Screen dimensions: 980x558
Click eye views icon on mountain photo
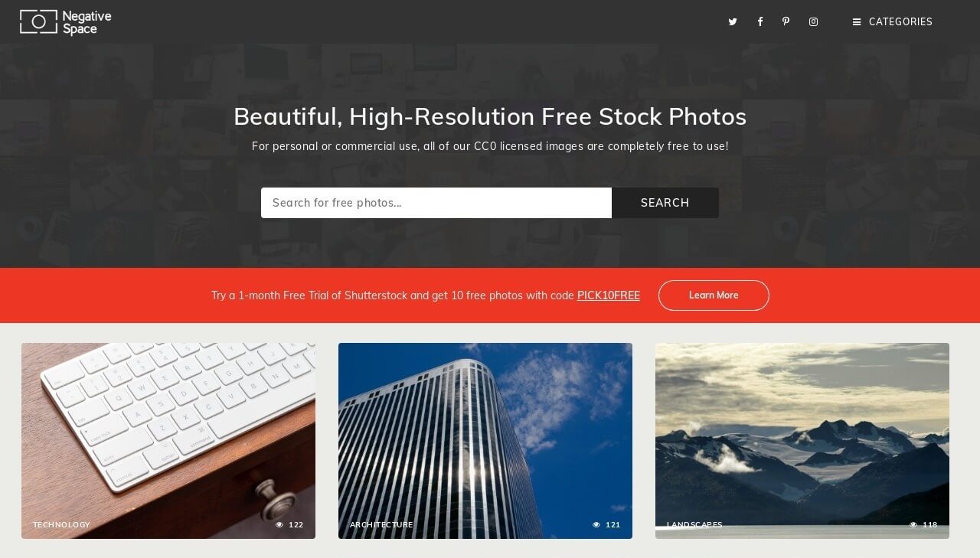pos(913,525)
